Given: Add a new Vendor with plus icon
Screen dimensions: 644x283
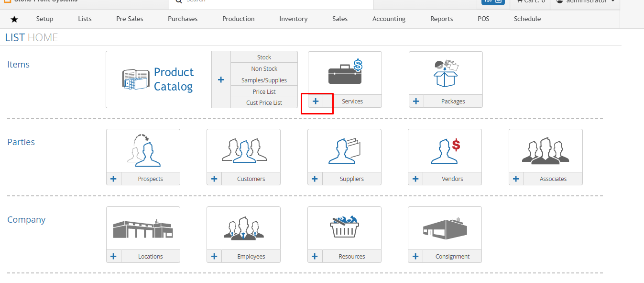Looking at the screenshot, I should click(415, 179).
